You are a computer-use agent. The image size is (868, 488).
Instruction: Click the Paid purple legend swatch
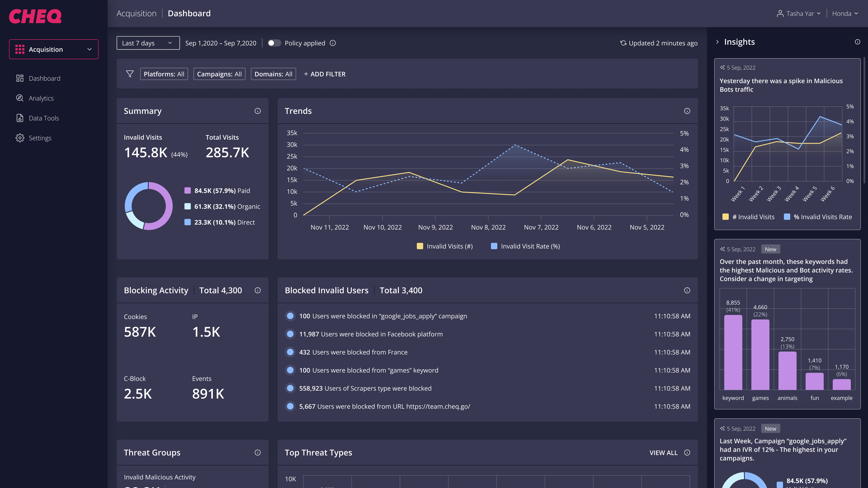tap(188, 191)
